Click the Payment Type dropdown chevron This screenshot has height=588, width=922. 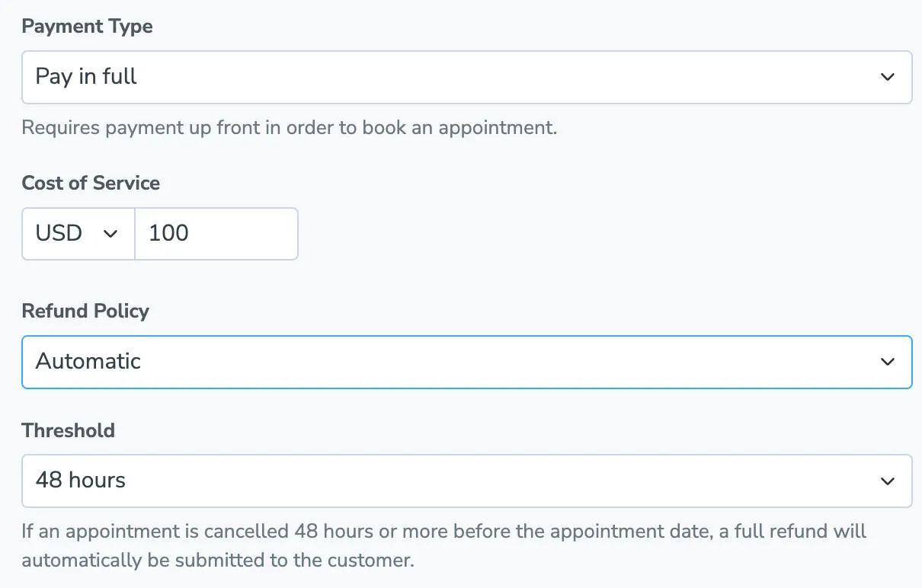[x=887, y=77]
